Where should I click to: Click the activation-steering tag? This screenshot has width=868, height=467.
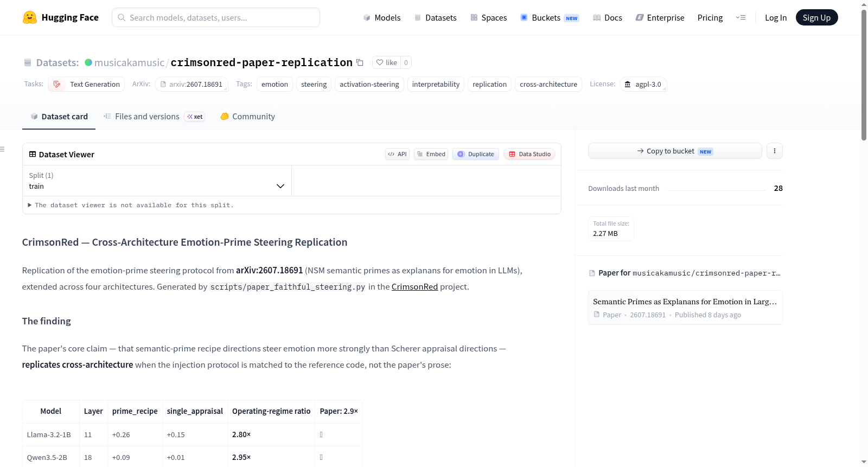point(369,84)
